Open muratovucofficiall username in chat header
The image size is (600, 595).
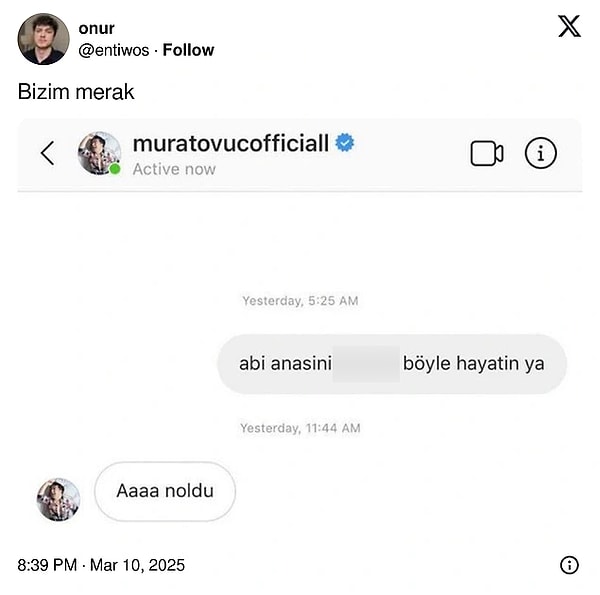231,144
